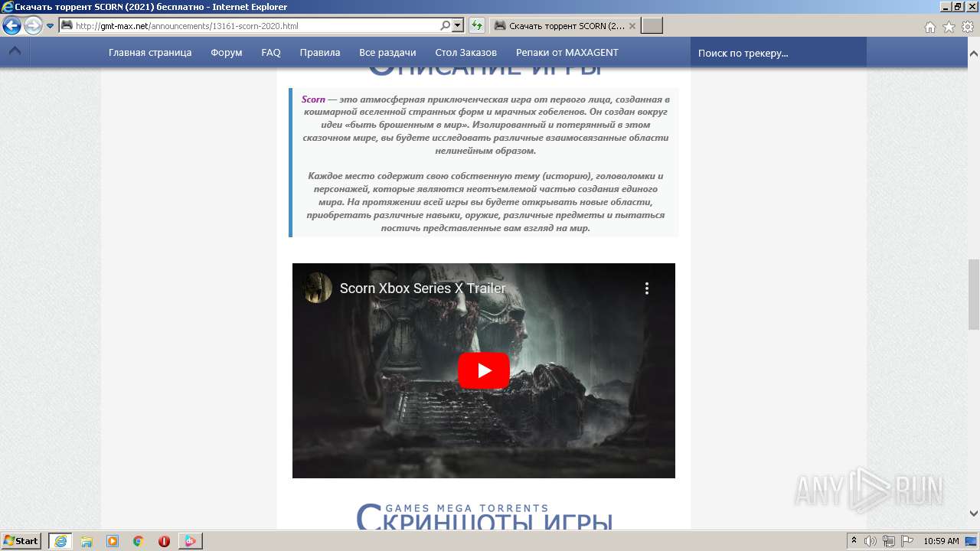
Task: Click the purple Scorn link in description
Action: coord(313,99)
